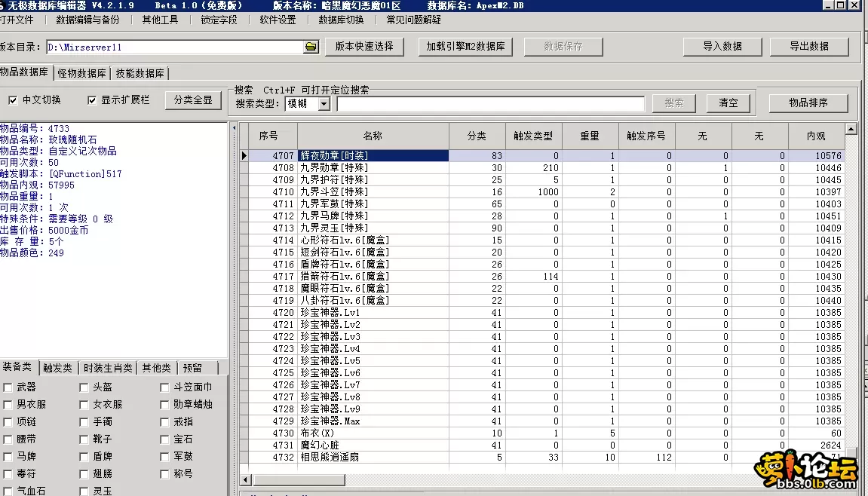Screen dimensions: 868x496
Task: Check the 武器 category box
Action: pyautogui.click(x=8, y=387)
